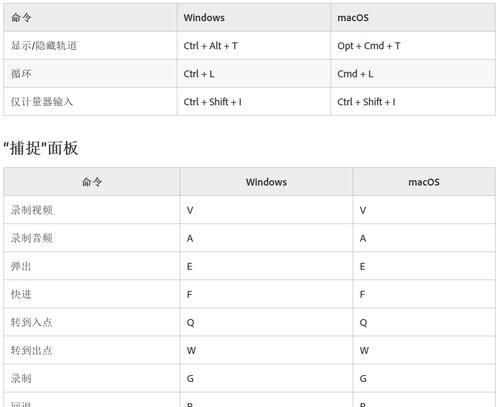The width and height of the screenshot is (500, 407).
Task: Click the 快进 command cell
Action: coord(92,294)
